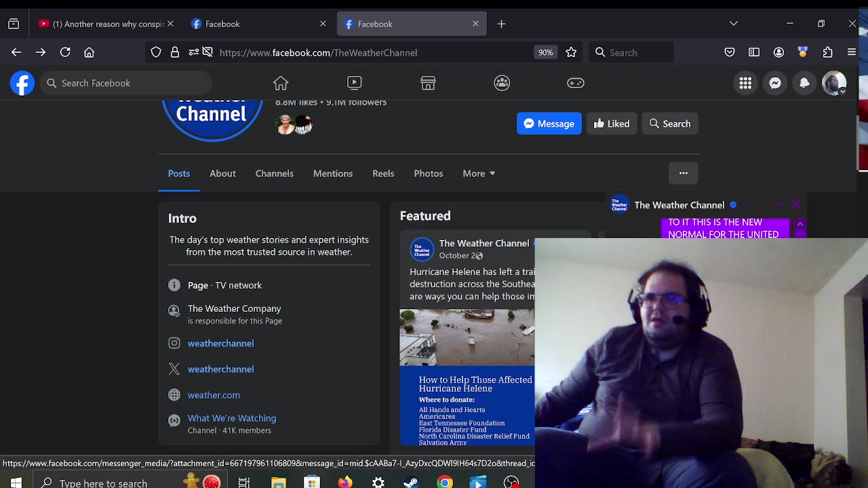Open the Save to Pocket icon

(x=730, y=52)
